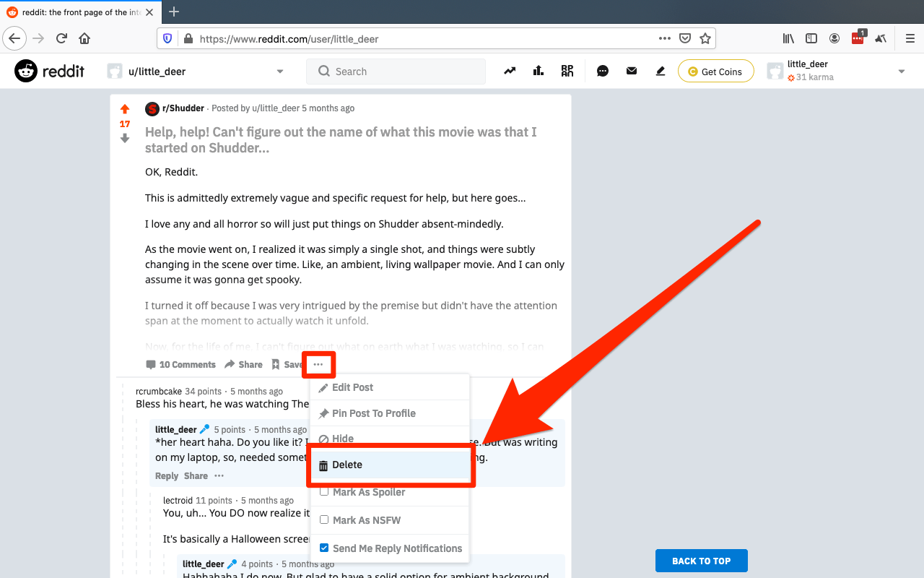Click the site security padlock icon

[188, 38]
